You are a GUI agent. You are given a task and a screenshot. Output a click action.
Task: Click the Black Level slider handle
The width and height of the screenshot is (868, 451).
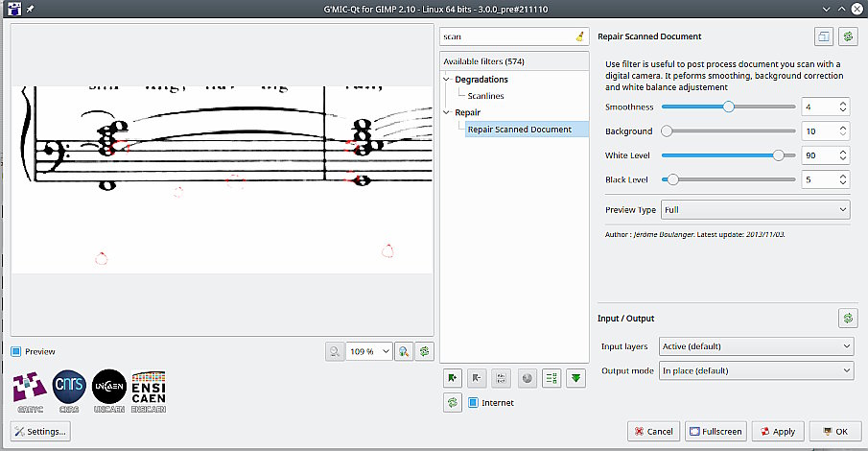click(672, 179)
